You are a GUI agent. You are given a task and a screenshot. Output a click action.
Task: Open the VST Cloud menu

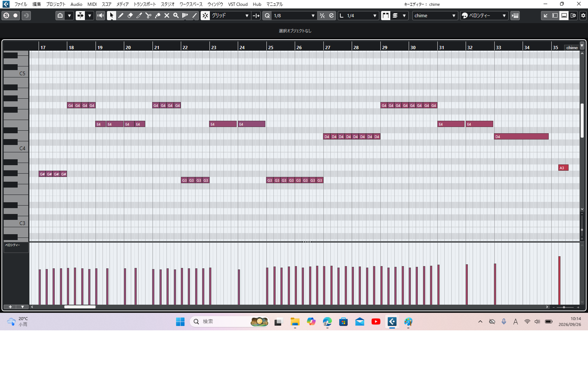(x=238, y=4)
